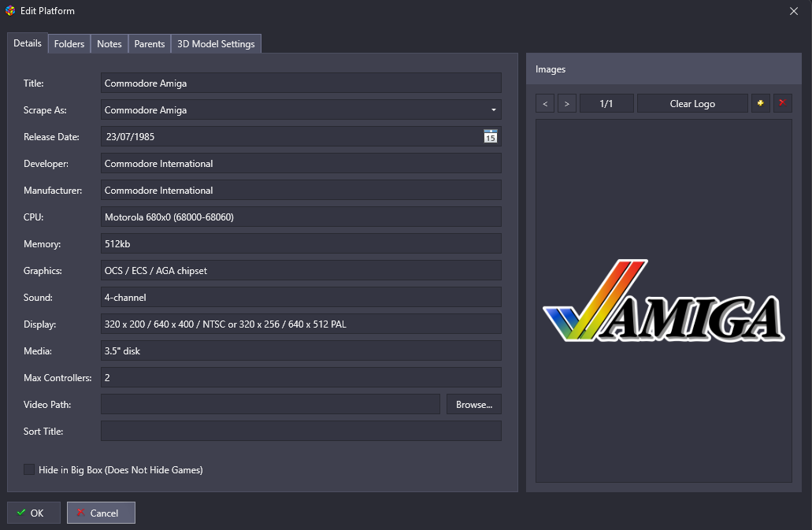Click the Media field showing 3.5" disk
The height and width of the screenshot is (530, 812).
point(301,350)
